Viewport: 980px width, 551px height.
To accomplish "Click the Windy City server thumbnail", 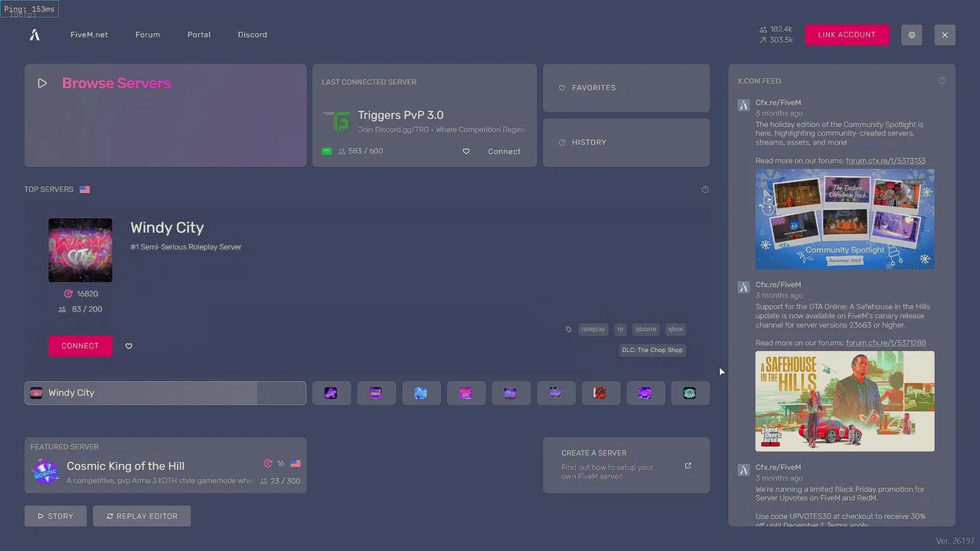I will point(80,250).
